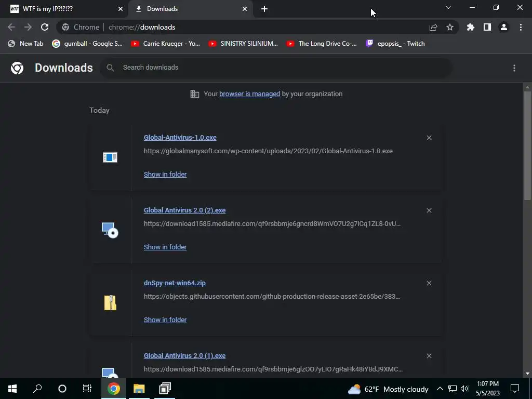Show dnSpy-net-win64.zip in folder
The height and width of the screenshot is (399, 532).
click(165, 320)
